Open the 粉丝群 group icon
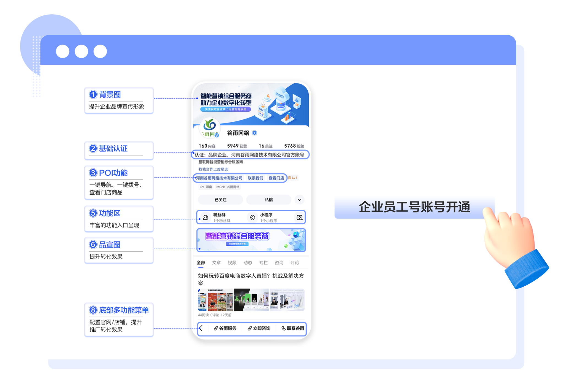The image size is (564, 392). click(205, 217)
